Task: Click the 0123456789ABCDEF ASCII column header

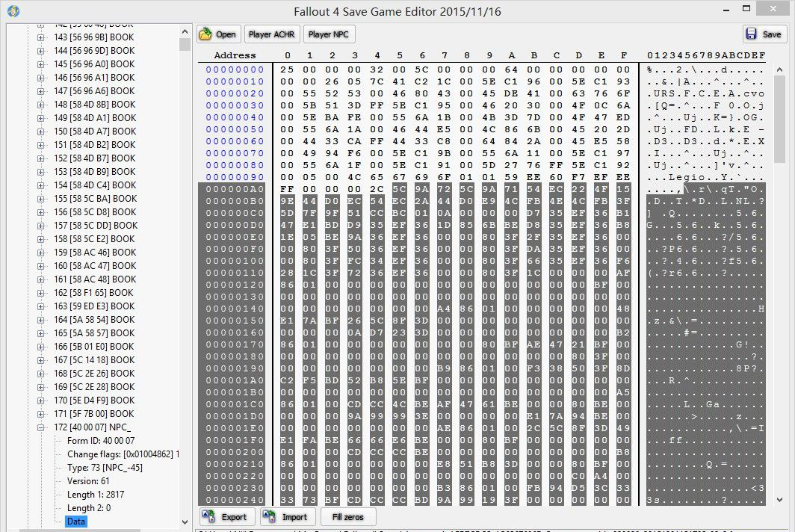Action: 706,55
